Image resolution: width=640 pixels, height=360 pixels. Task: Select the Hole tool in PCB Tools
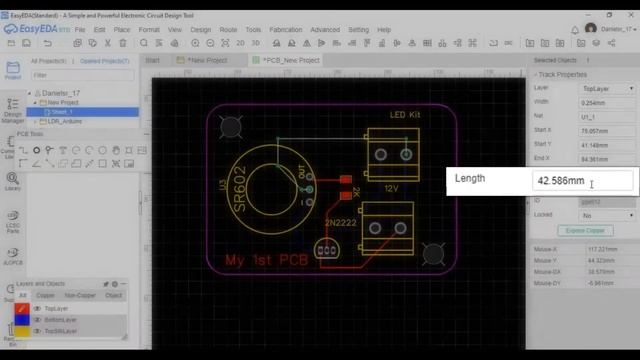coord(129,151)
